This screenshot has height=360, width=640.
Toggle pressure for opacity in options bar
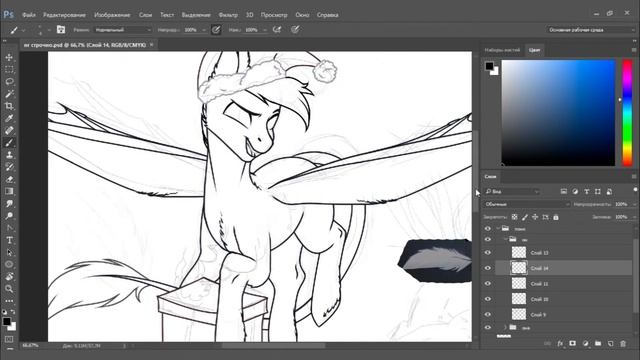(216, 30)
